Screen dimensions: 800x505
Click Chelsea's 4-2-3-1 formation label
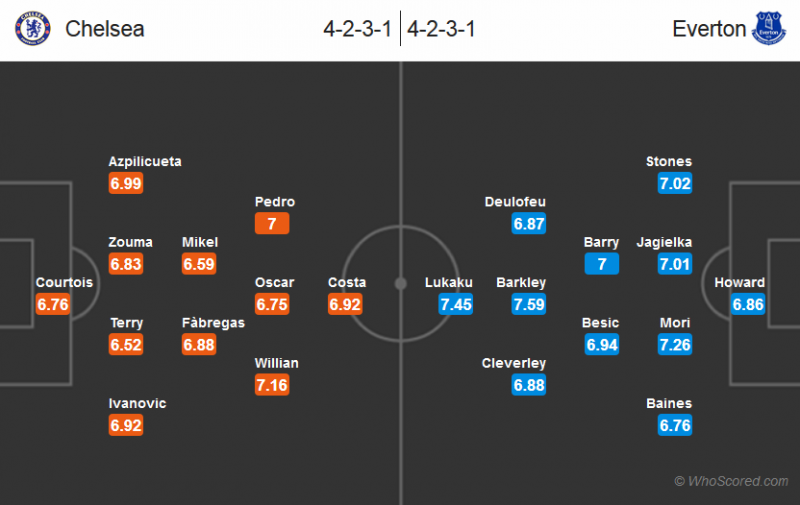coord(359,29)
